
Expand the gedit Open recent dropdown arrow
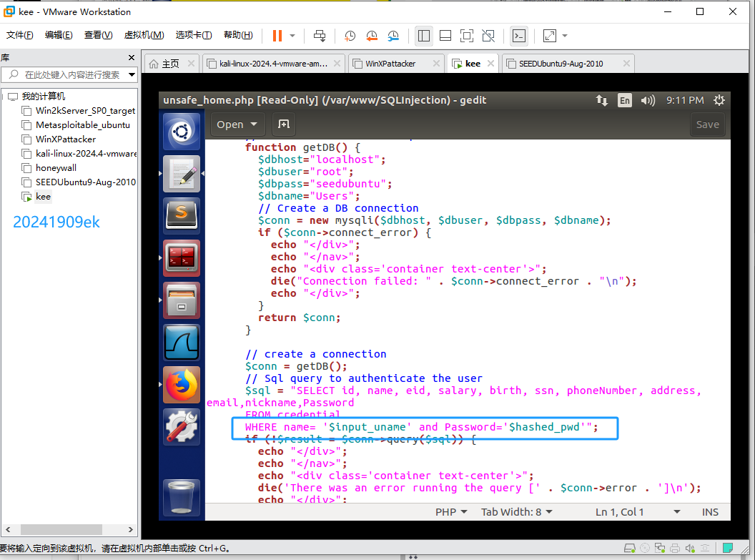pos(254,124)
